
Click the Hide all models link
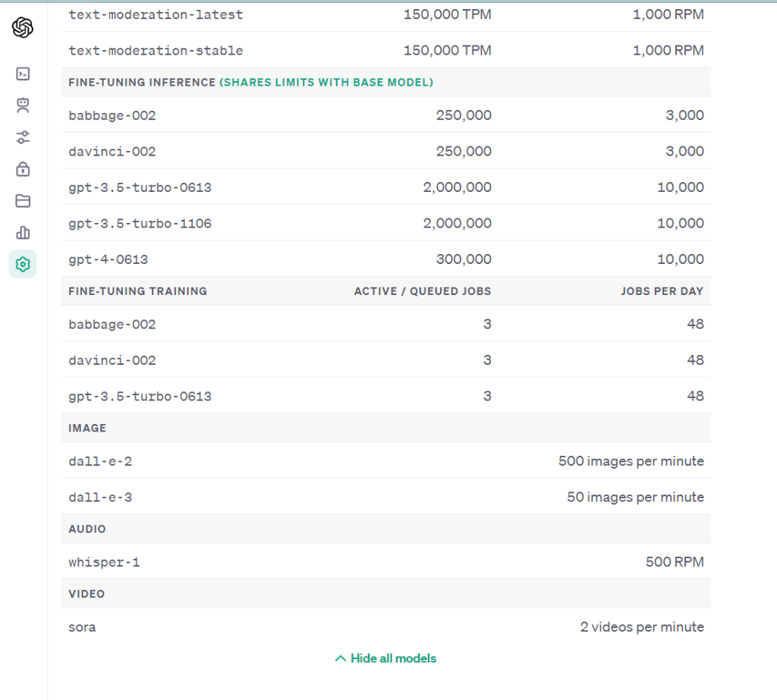pos(393,658)
